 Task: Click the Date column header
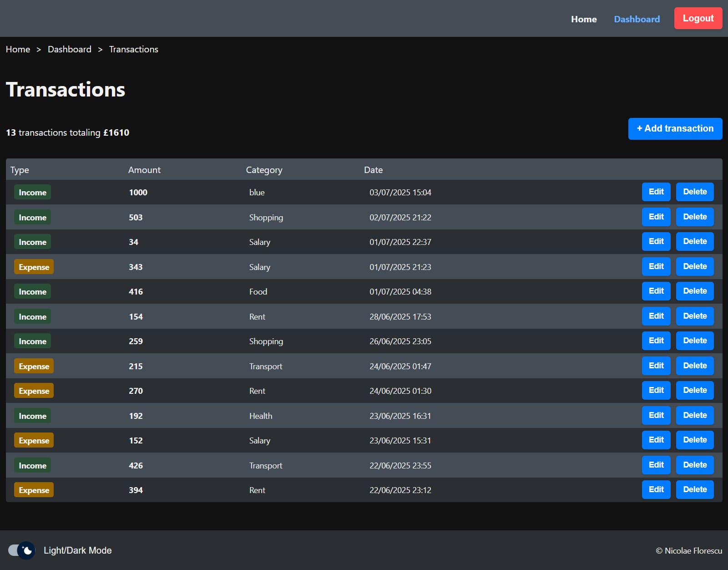tap(373, 170)
